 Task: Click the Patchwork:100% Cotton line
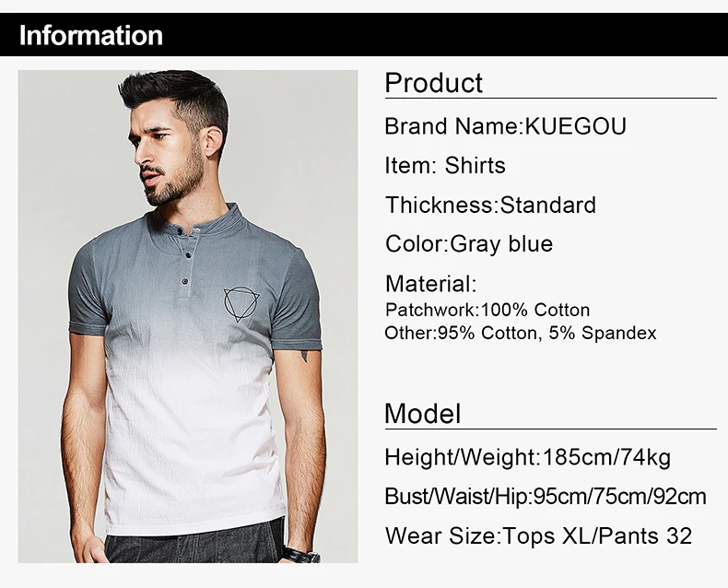click(487, 310)
